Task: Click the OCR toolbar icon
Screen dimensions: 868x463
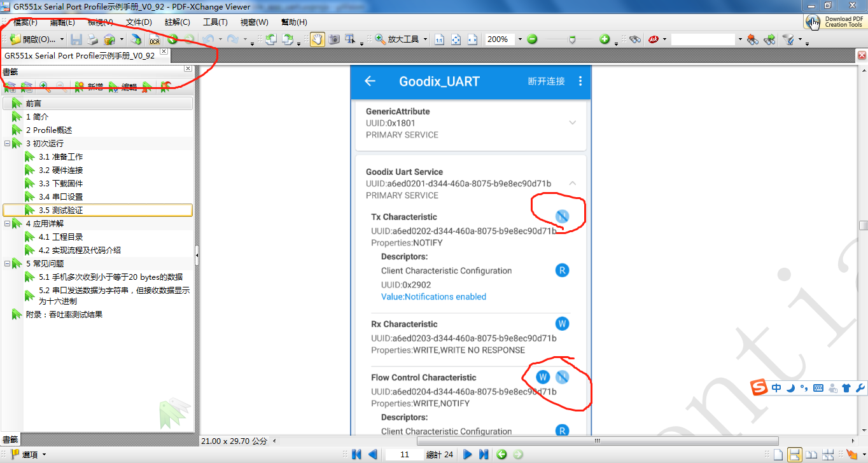Action: 155,40
